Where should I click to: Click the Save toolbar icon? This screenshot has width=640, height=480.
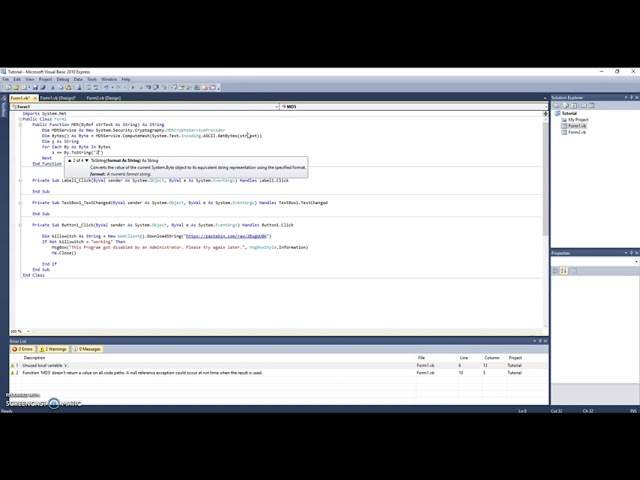tap(35, 87)
